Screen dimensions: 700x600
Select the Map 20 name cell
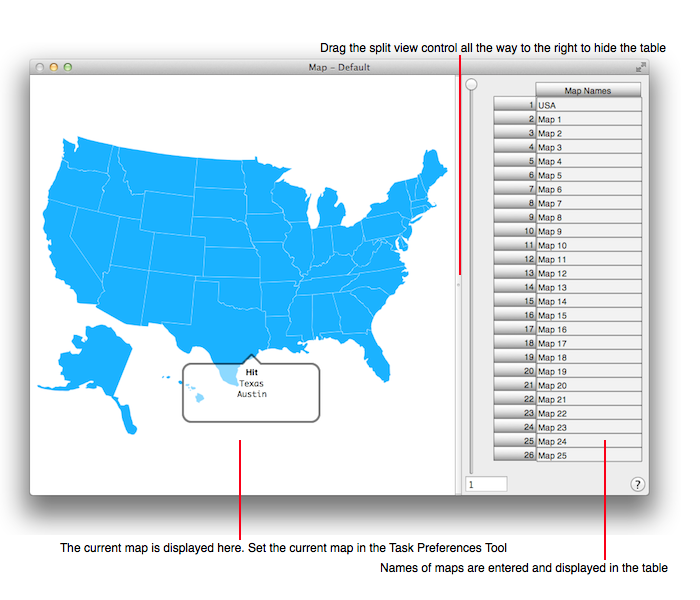click(588, 385)
